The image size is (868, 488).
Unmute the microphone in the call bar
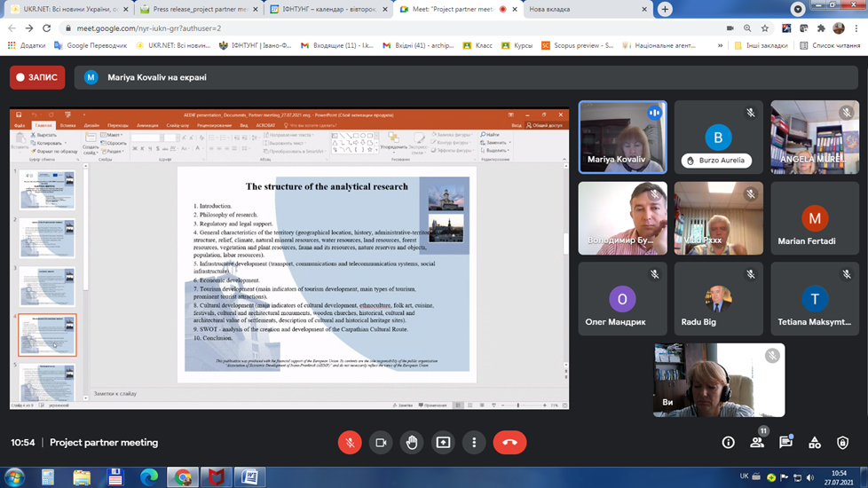pos(350,443)
